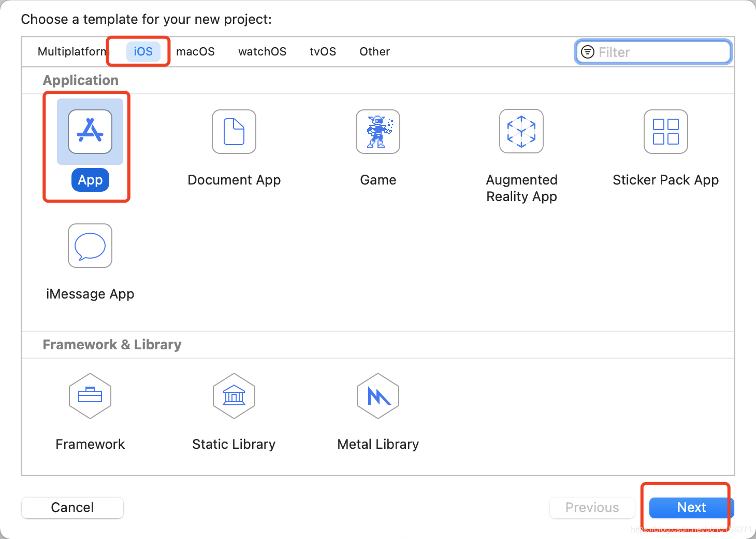The height and width of the screenshot is (539, 756).
Task: Choose the Static Library building icon
Action: pos(234,396)
